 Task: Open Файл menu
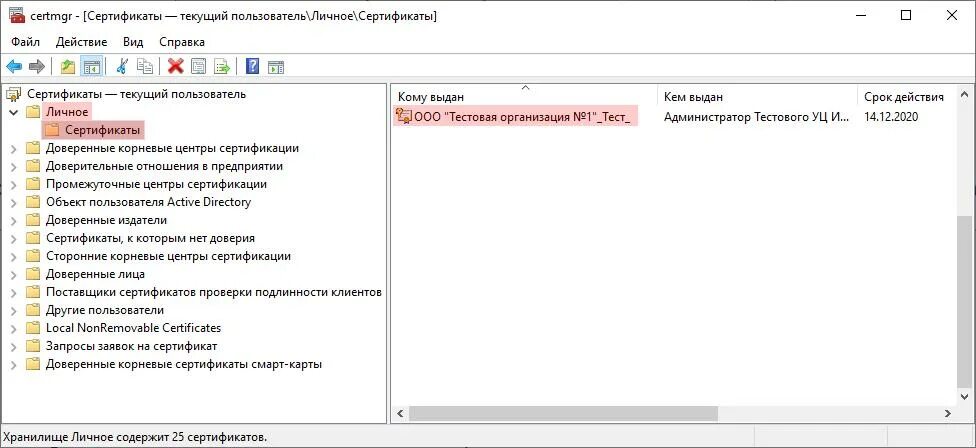coord(26,42)
